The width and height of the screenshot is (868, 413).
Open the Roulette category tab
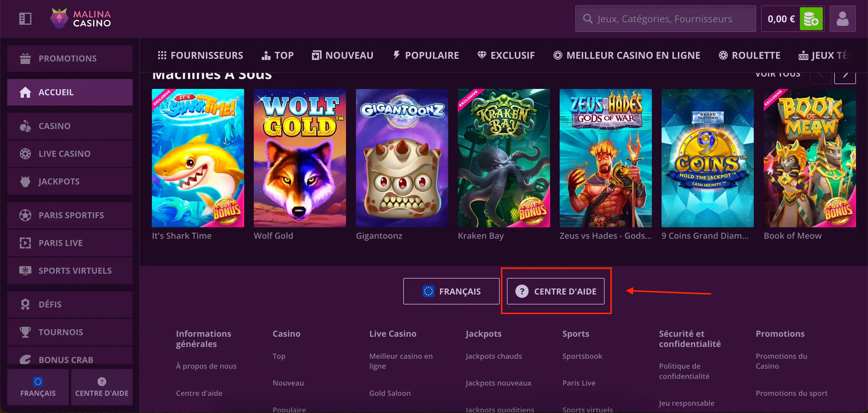pos(749,55)
